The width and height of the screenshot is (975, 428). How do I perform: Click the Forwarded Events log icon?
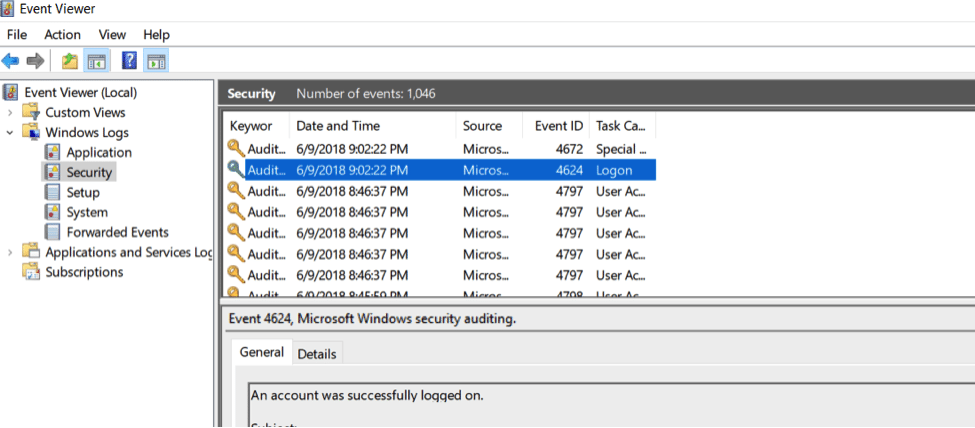pyautogui.click(x=52, y=232)
